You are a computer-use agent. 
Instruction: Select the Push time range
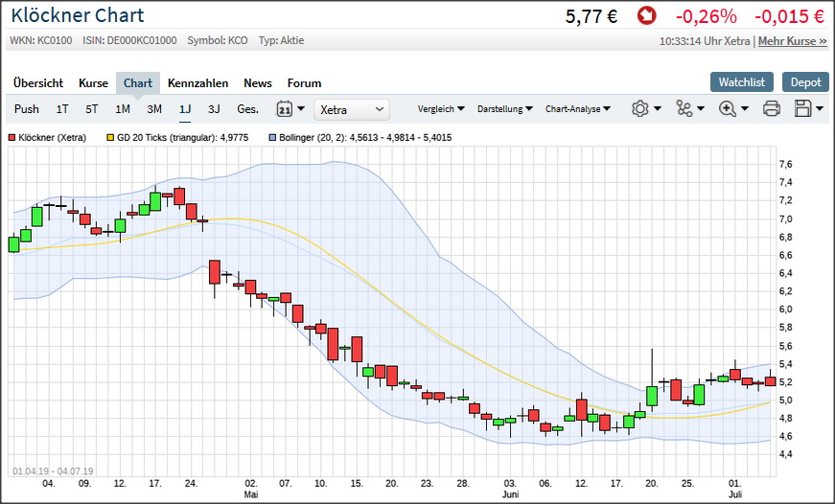click(x=27, y=109)
